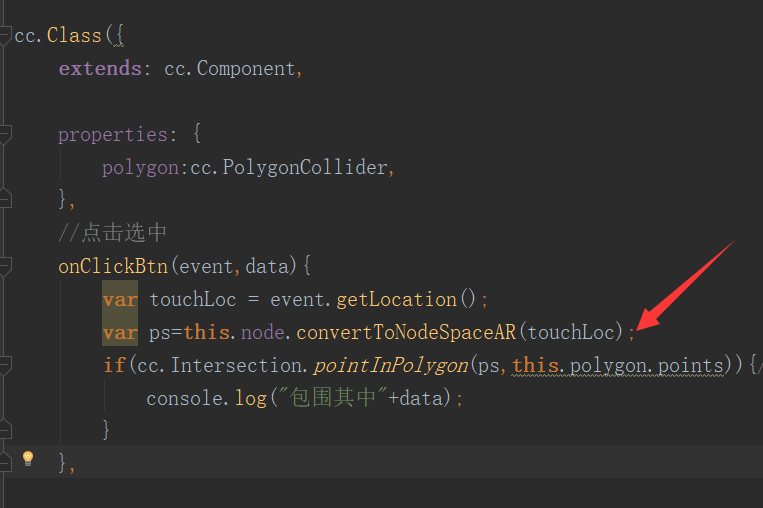Click fold marker at properties closing brace

6,199
